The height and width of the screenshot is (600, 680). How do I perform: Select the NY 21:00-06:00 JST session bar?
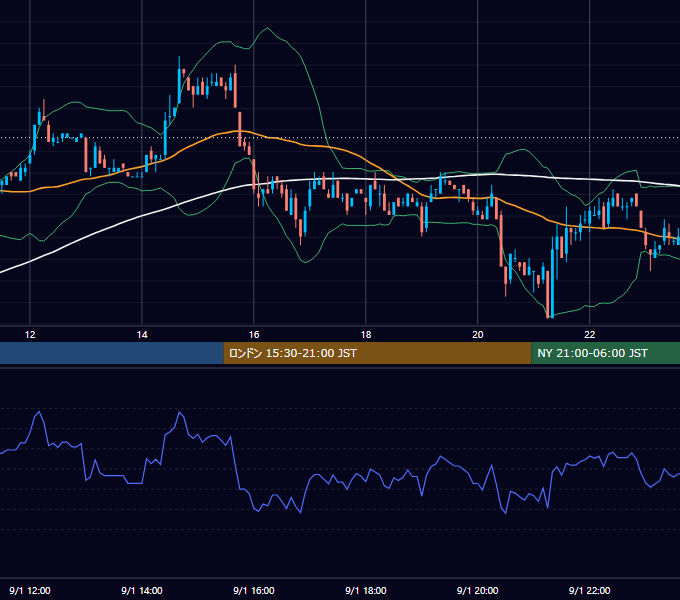point(605,353)
